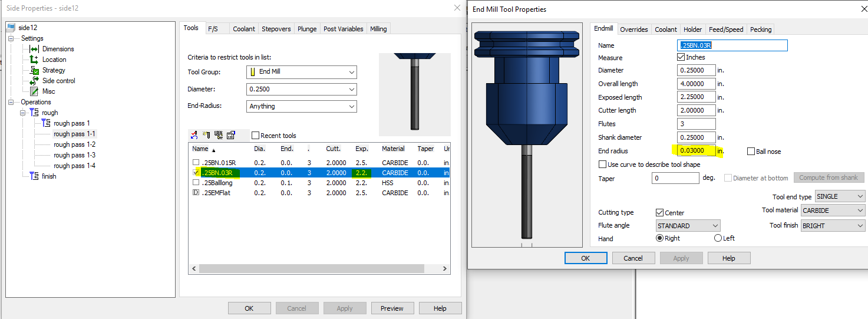Viewport: 868px width, 319px height.
Task: Select the .25EMFlat tool row
Action: point(320,193)
